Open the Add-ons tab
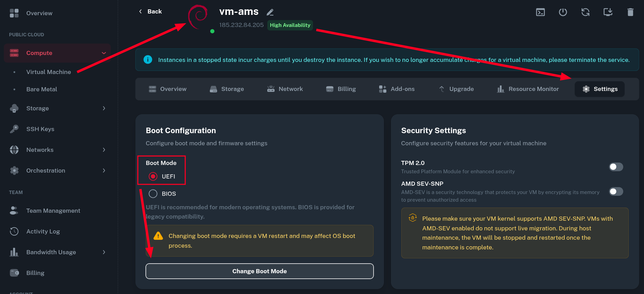The height and width of the screenshot is (294, 644). point(397,89)
